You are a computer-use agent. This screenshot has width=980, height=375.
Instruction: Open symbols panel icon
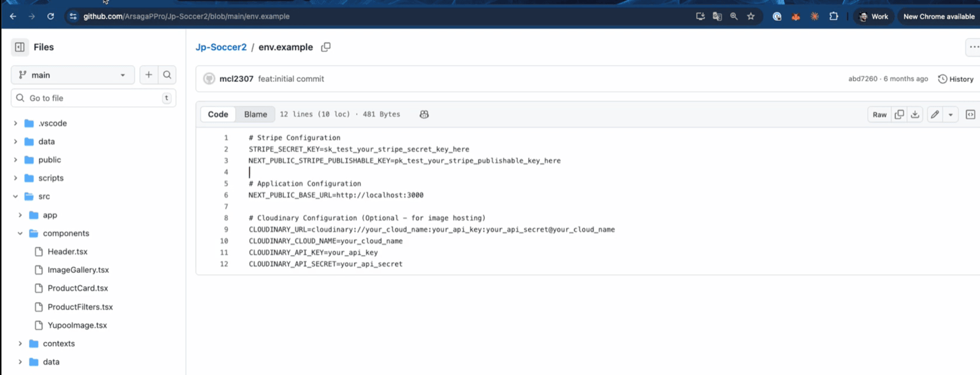(970, 114)
